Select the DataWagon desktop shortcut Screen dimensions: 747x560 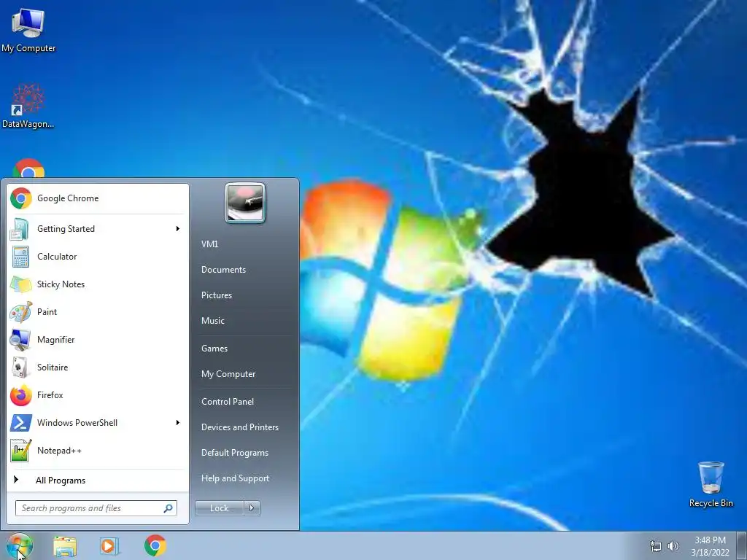tap(28, 106)
